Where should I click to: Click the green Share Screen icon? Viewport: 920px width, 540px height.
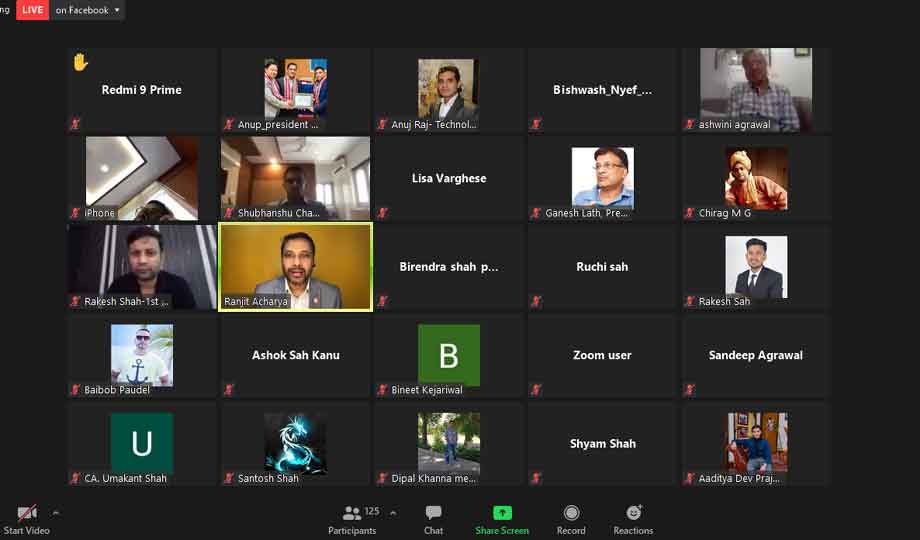click(502, 514)
